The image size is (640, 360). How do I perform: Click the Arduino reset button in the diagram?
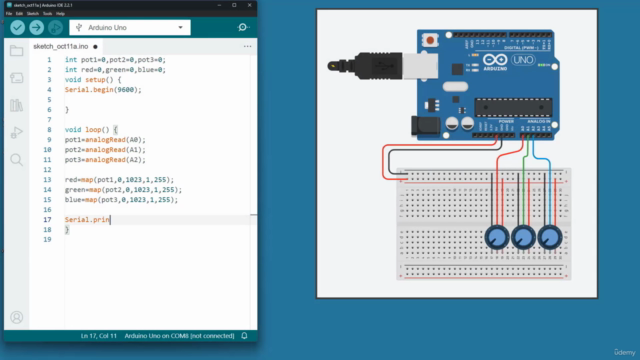click(x=430, y=40)
